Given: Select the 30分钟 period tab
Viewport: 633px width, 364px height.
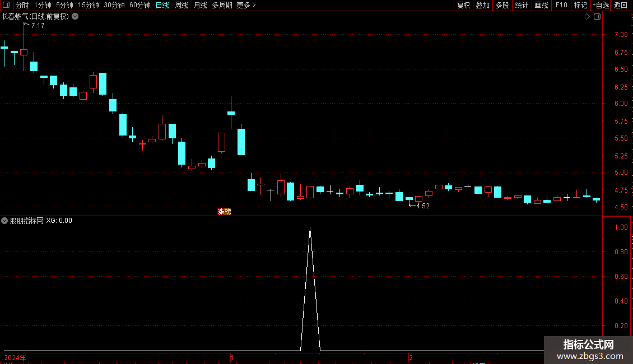Looking at the screenshot, I should click(114, 5).
